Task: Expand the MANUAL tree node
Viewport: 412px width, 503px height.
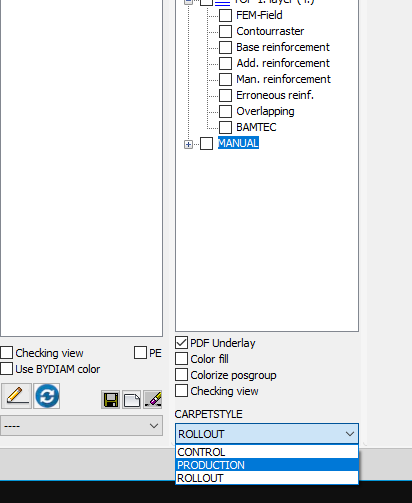Action: pos(188,144)
